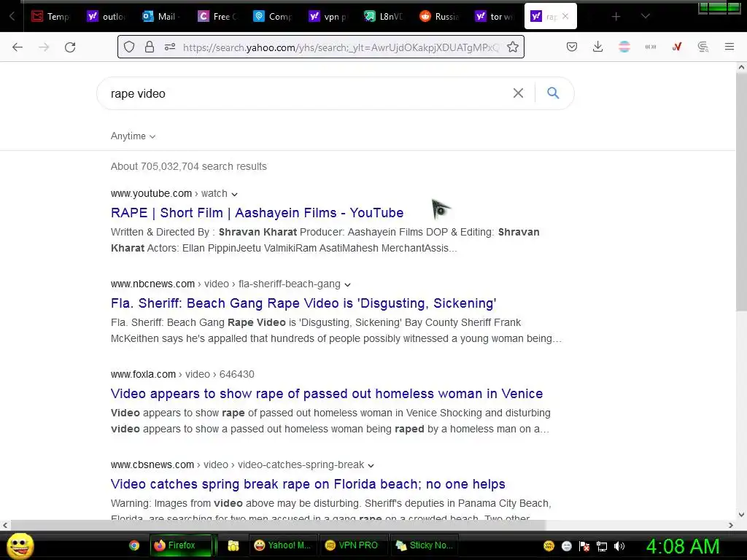The width and height of the screenshot is (747, 560).
Task: Click the speaker volume tray icon
Action: 619,546
